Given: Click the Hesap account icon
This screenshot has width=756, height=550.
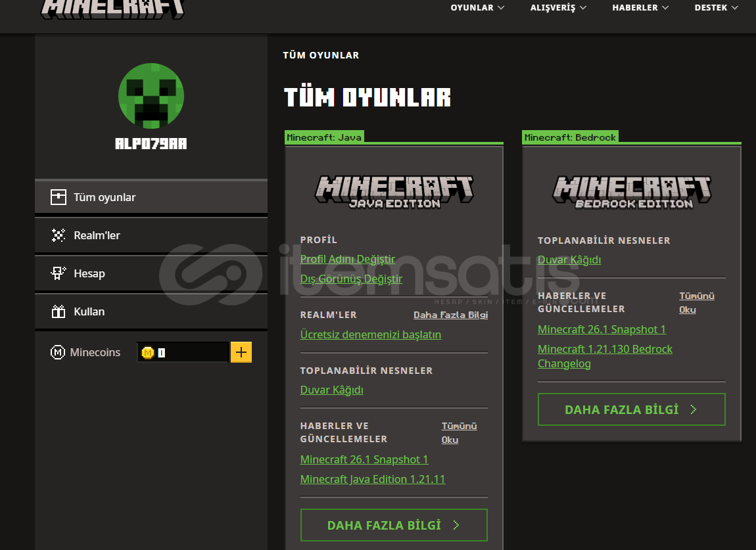Looking at the screenshot, I should point(59,273).
